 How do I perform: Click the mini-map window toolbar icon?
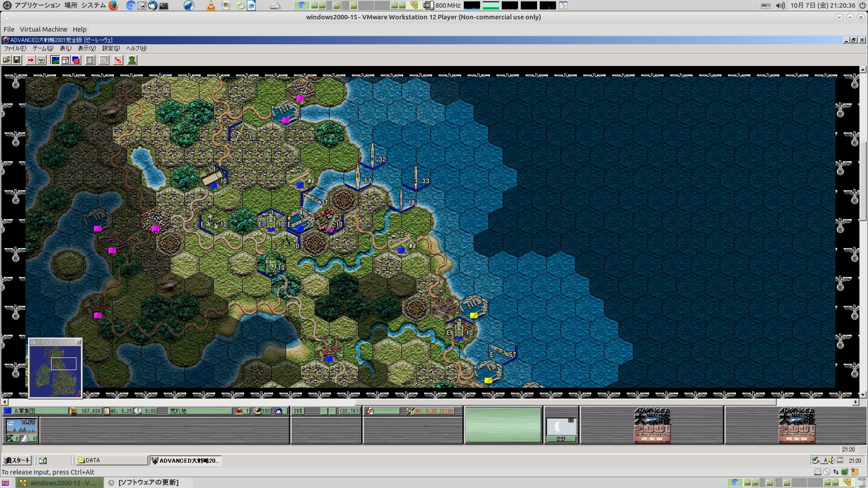[x=66, y=60]
